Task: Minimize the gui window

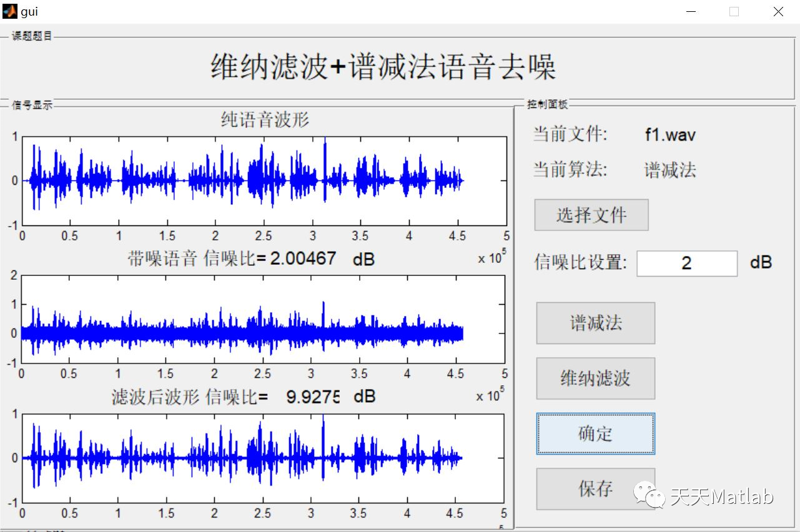Action: 689,11
